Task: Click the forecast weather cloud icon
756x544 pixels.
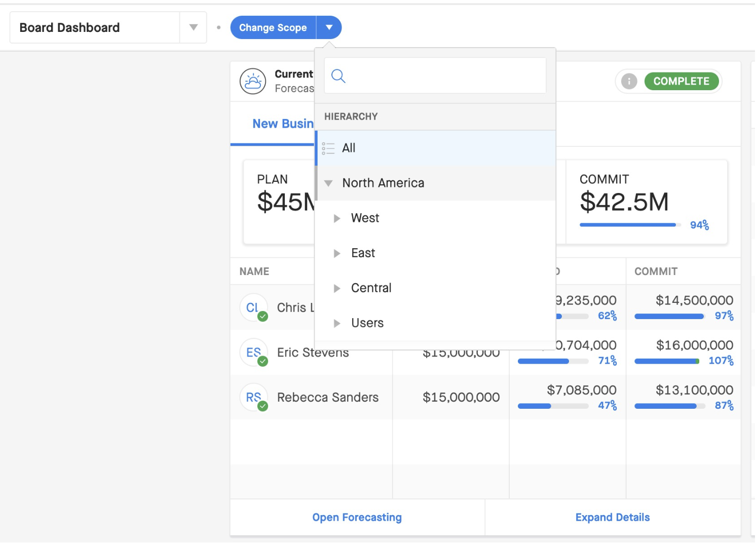Action: pos(253,81)
